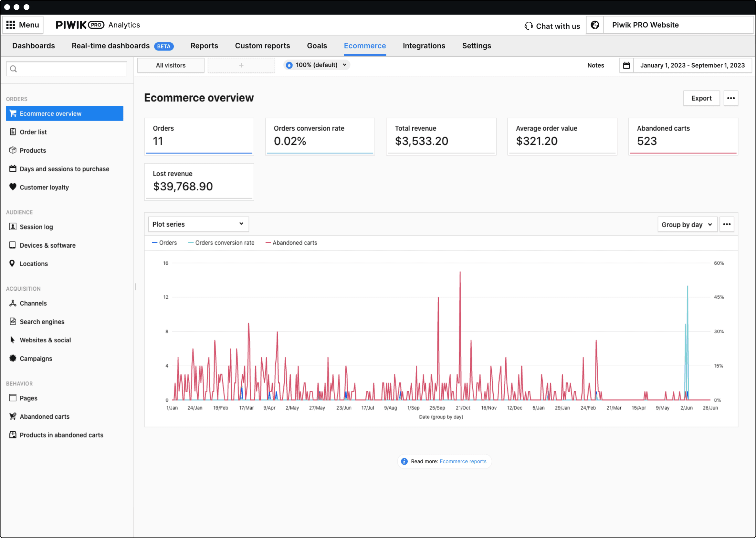Click the Export button
This screenshot has width=756, height=538.
point(701,98)
